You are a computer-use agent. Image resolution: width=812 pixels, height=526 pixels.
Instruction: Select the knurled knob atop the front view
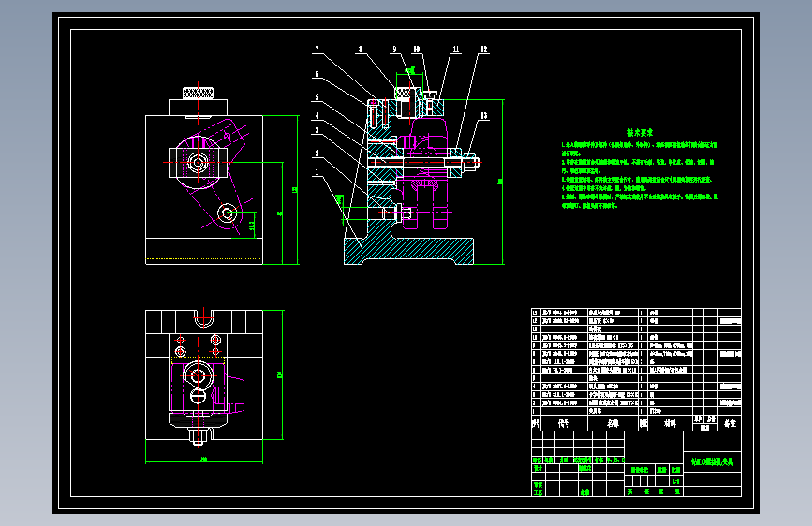(x=198, y=94)
